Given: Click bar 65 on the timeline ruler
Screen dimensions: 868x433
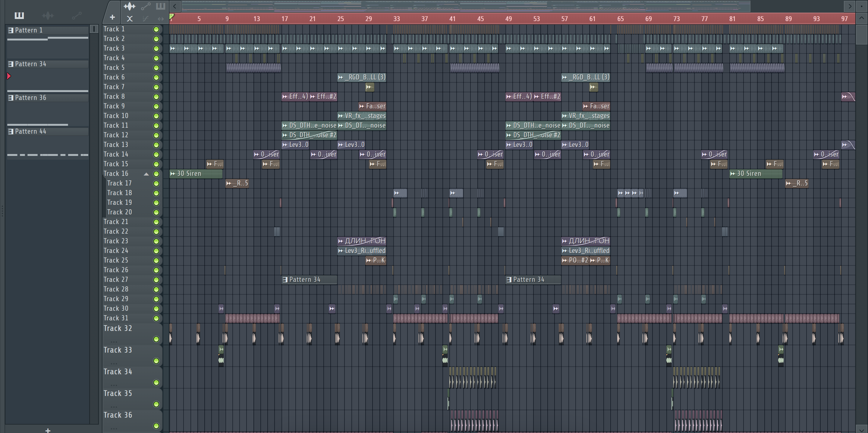Looking at the screenshot, I should pyautogui.click(x=620, y=19).
